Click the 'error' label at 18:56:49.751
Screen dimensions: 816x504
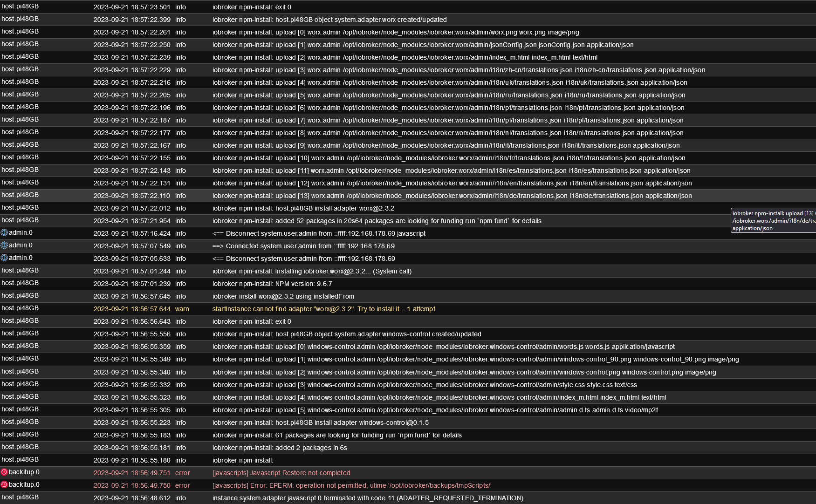click(182, 473)
